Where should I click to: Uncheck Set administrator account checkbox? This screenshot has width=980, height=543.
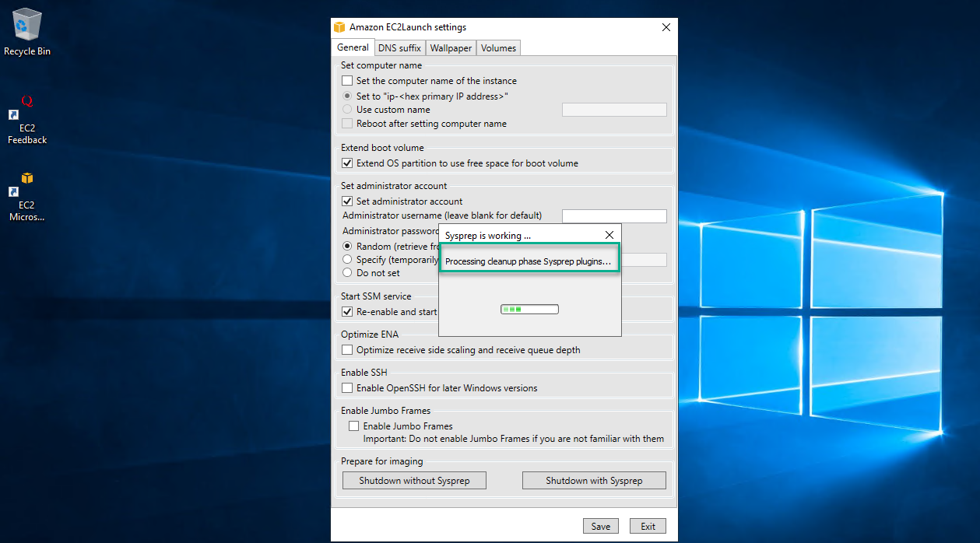347,201
